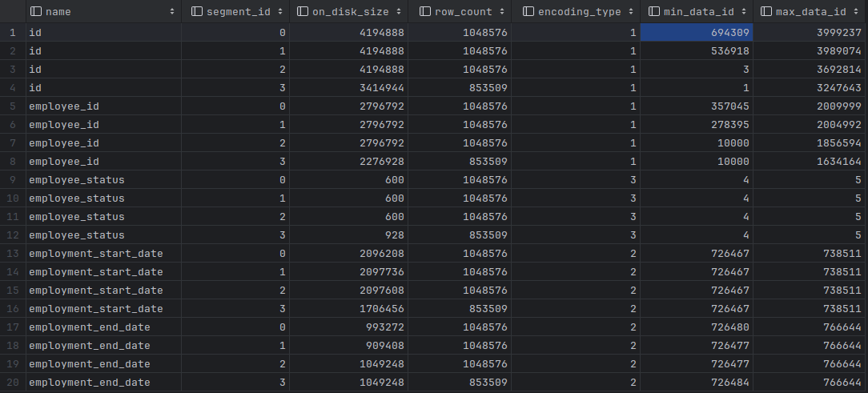Screen dimensions: 868x393
Task: Click the min_data_id cell 536918
Action: pyautogui.click(x=697, y=51)
